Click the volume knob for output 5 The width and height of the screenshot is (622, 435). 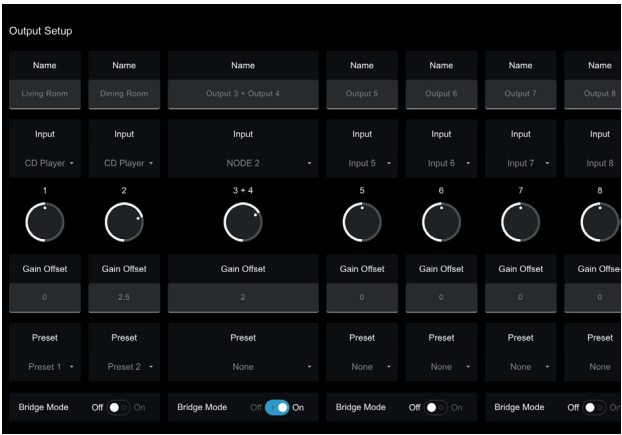pos(362,223)
